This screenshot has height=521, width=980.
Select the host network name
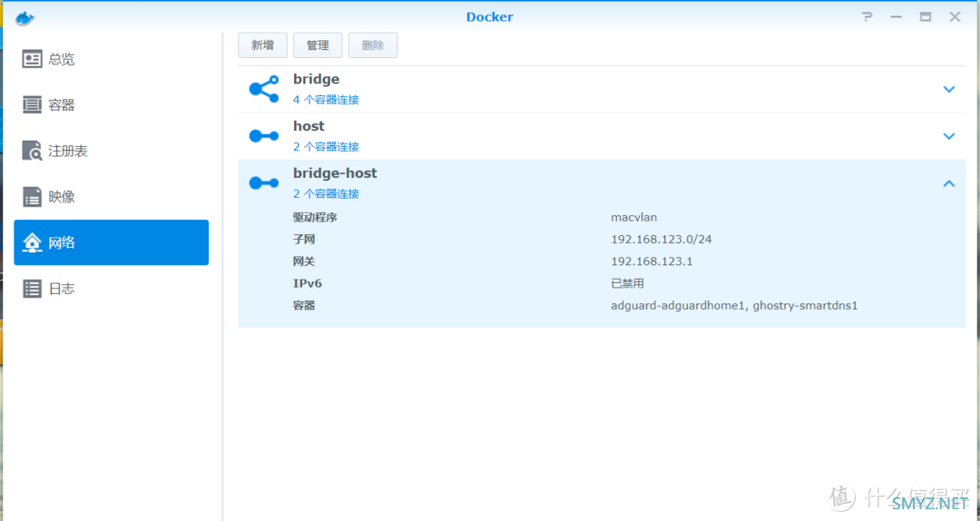click(309, 126)
